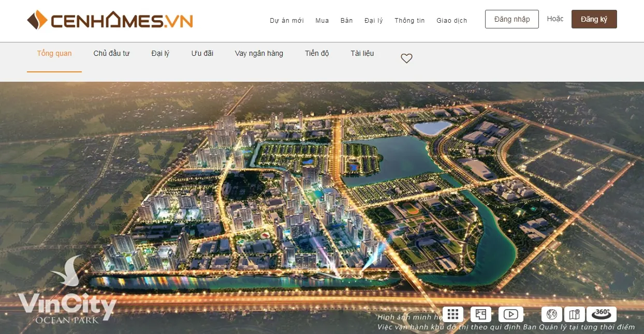Select the Tổng quan tab

click(54, 53)
